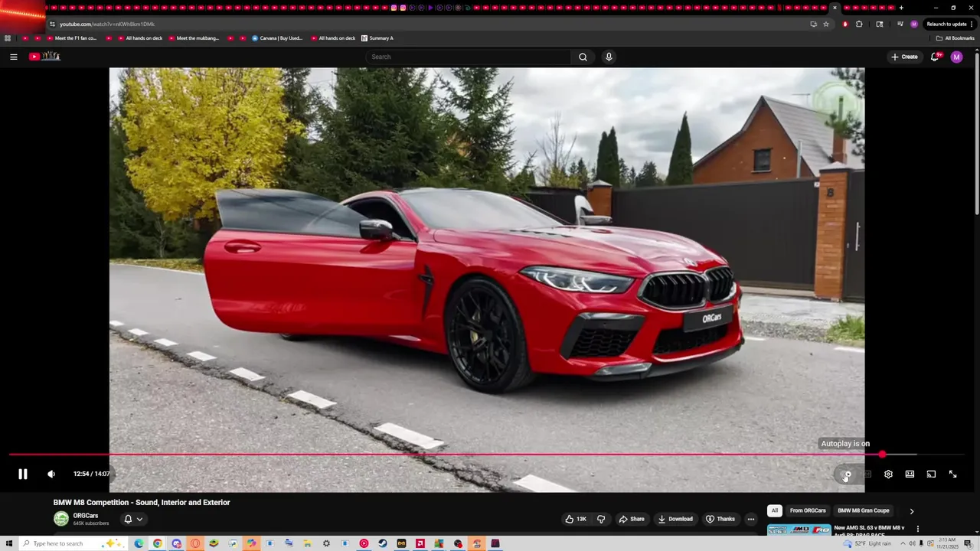Open YouTube notifications bell
Viewport: 980px width, 551px height.
(936, 57)
